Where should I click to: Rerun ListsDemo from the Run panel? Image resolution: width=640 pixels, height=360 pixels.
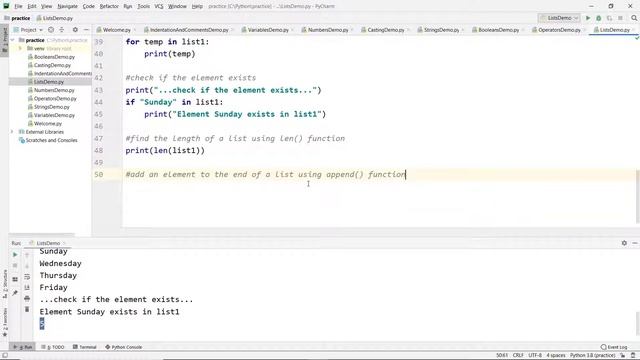pos(15,255)
